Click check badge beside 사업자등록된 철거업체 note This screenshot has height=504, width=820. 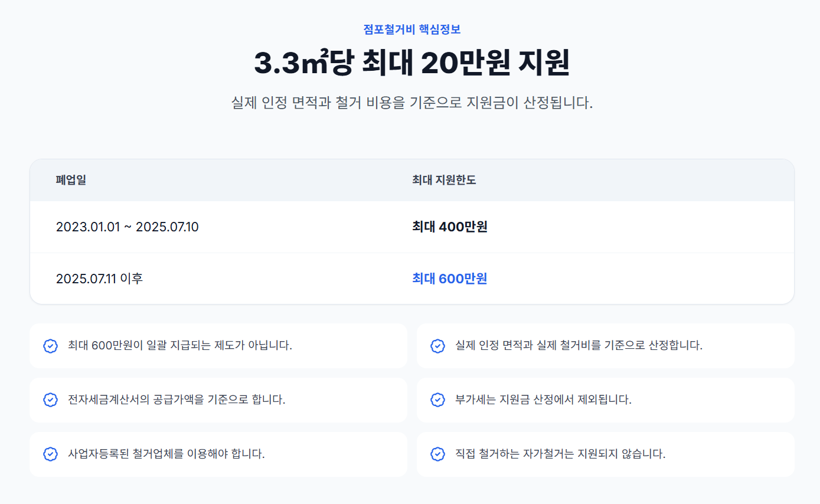point(51,454)
